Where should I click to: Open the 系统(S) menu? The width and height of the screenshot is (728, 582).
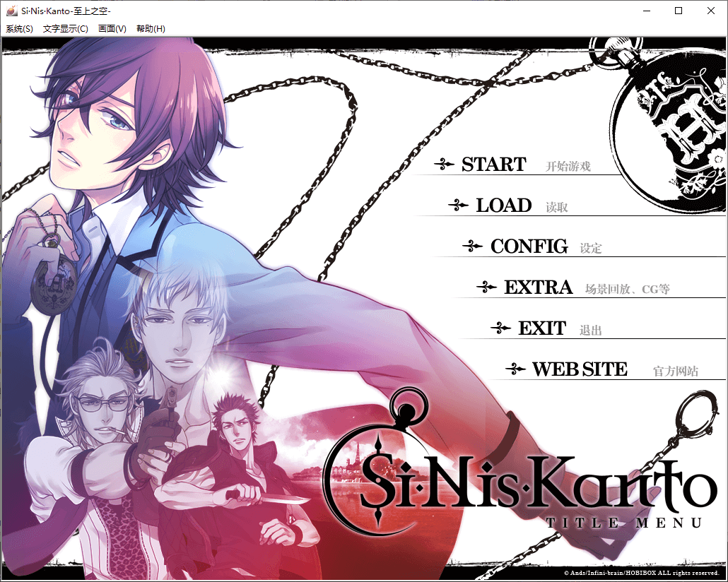coord(19,29)
